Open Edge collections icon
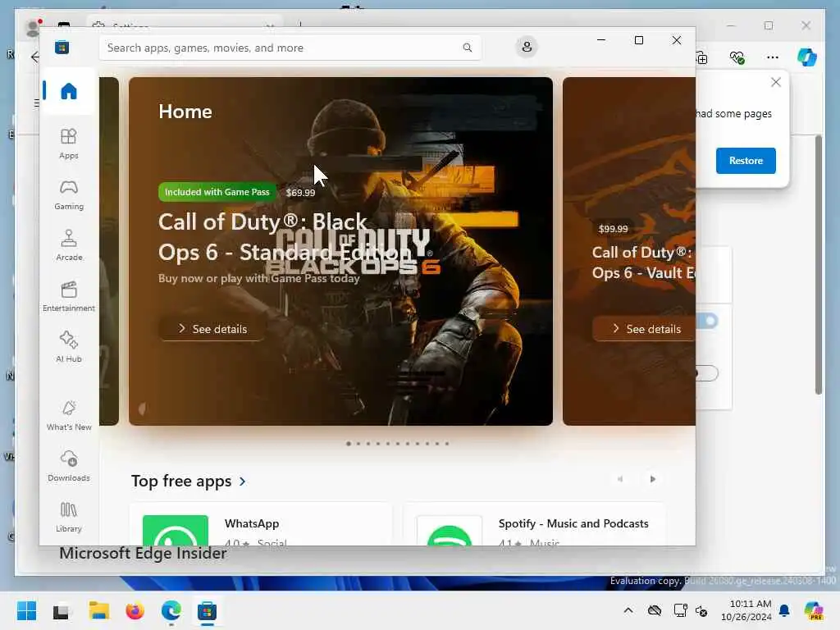840x630 pixels. coord(702,57)
